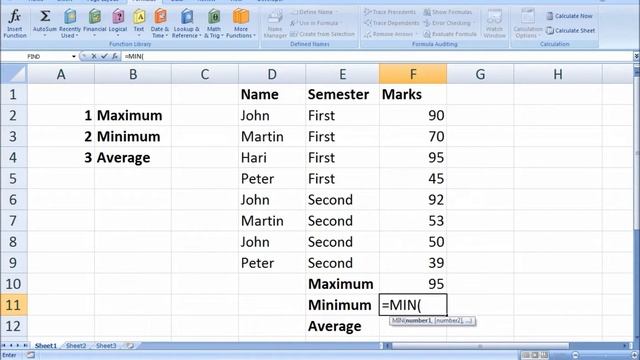640x360 pixels.
Task: Open the Math & Trig functions icon
Action: point(213,17)
